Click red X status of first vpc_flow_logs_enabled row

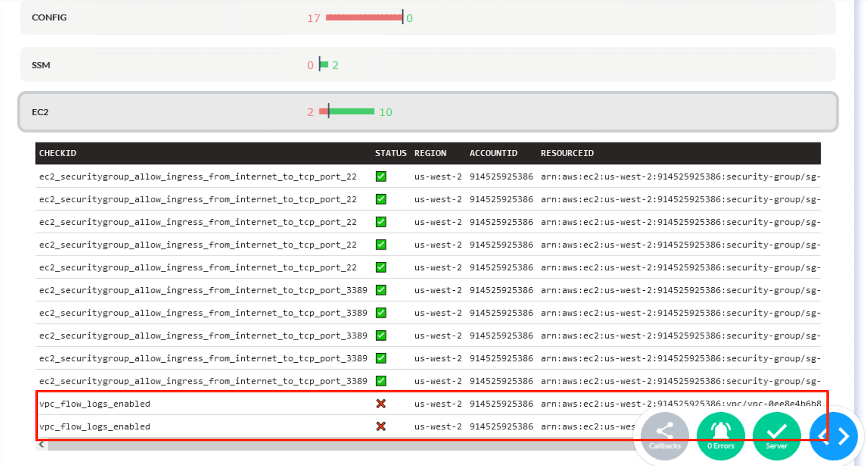pos(381,404)
